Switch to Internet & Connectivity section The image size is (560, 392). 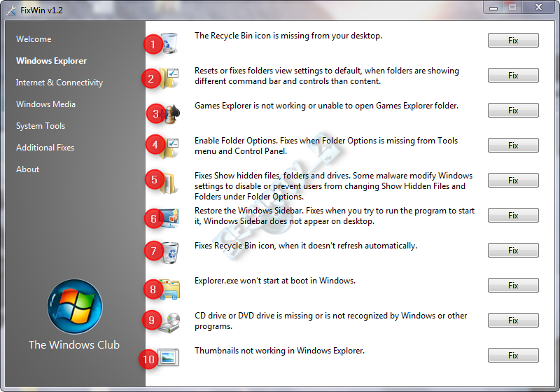click(x=59, y=83)
